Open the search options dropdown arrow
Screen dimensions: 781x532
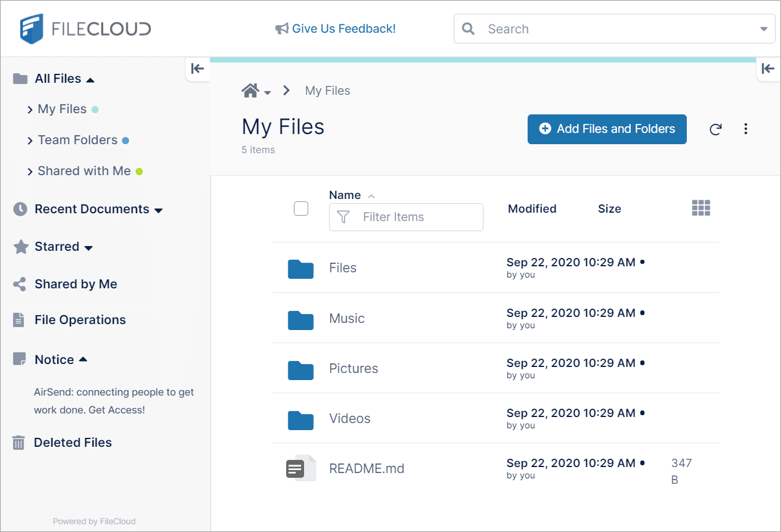[764, 29]
